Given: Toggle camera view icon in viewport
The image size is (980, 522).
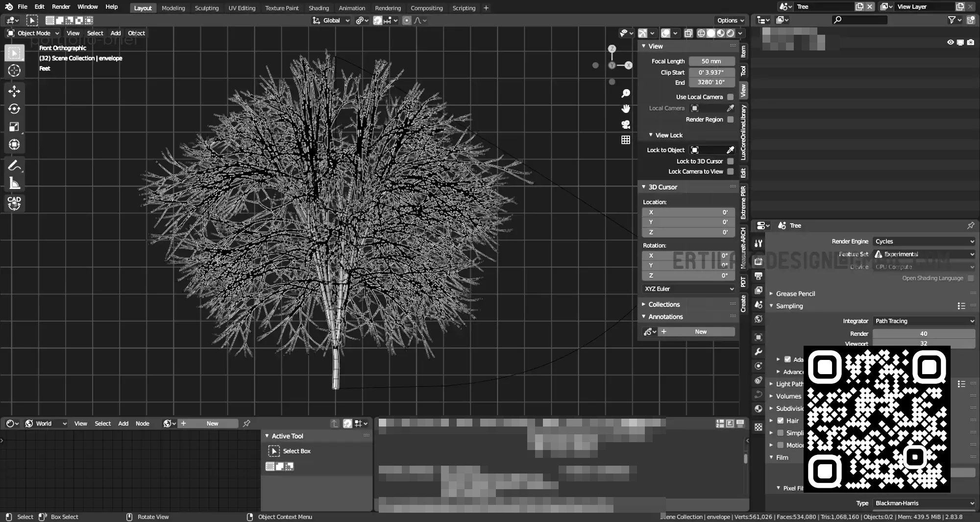Looking at the screenshot, I should coord(626,124).
